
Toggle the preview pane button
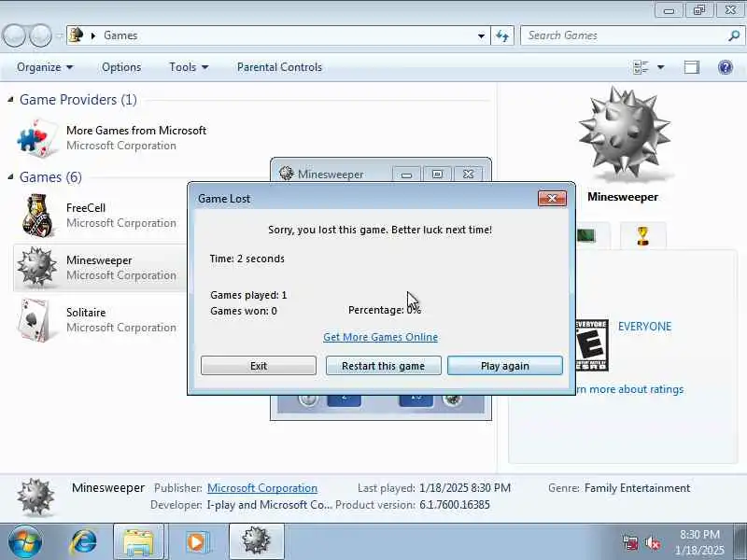coord(692,67)
